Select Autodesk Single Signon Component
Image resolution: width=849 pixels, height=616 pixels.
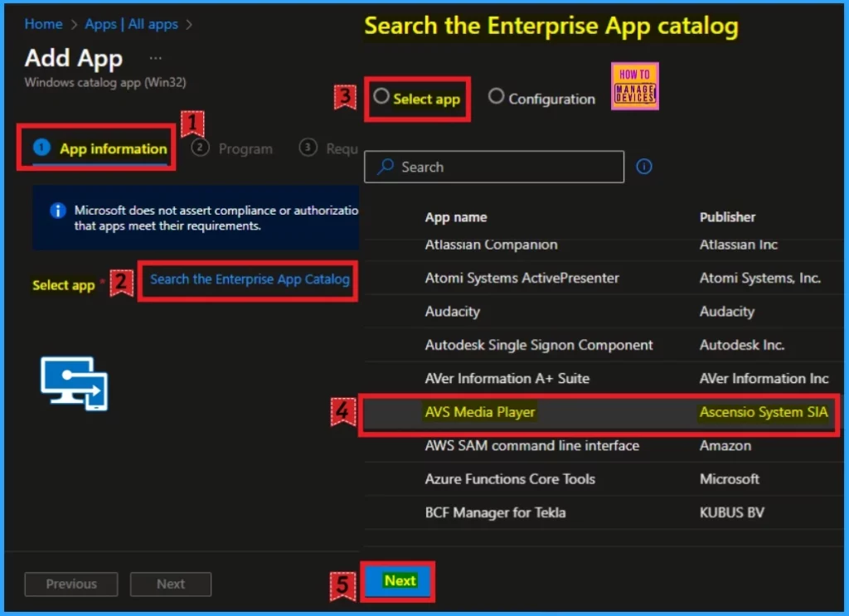coord(539,346)
